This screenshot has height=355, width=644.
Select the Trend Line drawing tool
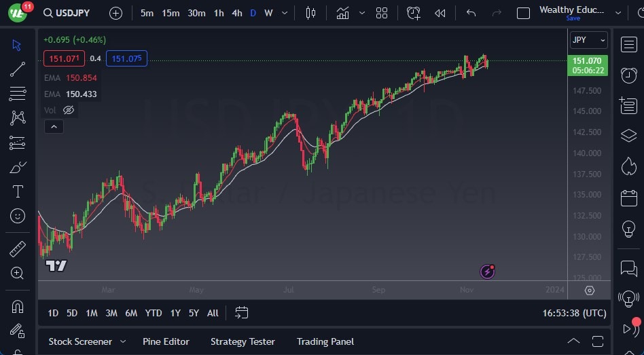tap(18, 69)
